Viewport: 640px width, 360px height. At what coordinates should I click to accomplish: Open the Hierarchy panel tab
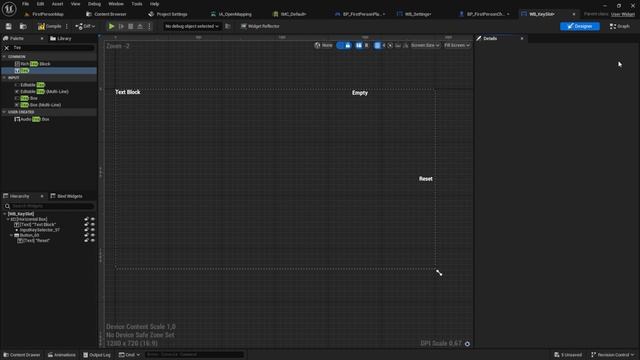(x=20, y=196)
